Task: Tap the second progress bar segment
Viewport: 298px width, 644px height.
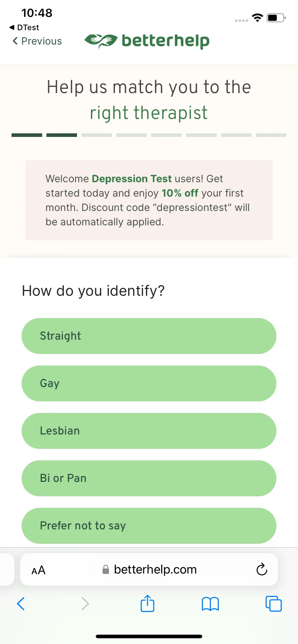Action: click(62, 135)
